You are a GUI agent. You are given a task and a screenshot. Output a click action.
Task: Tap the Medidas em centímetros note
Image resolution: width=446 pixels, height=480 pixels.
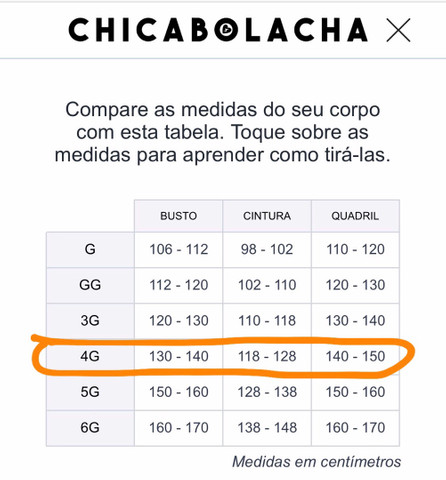317,462
